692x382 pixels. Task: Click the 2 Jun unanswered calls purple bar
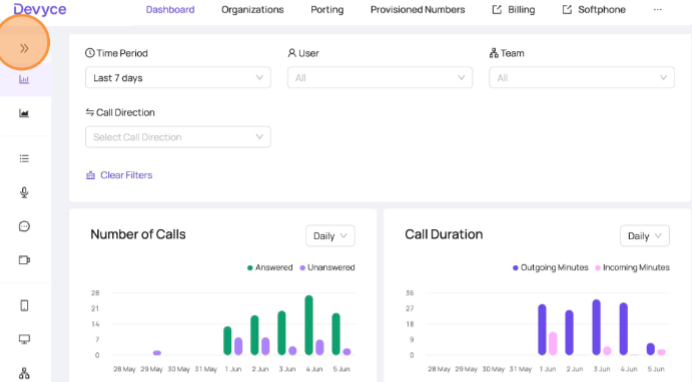[x=265, y=346]
